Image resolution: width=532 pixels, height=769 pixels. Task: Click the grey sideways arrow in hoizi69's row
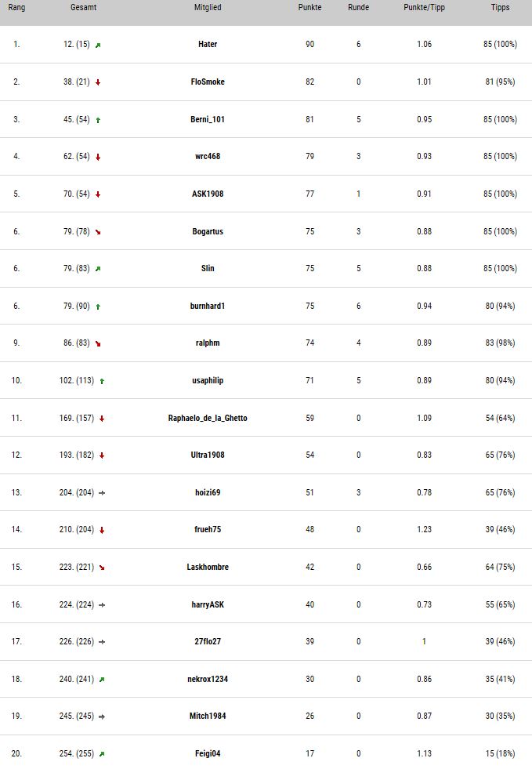102,493
